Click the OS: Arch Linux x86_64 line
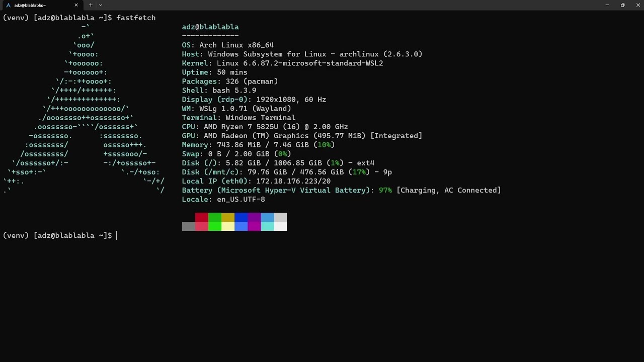Viewport: 644px width, 362px height. 228,45
